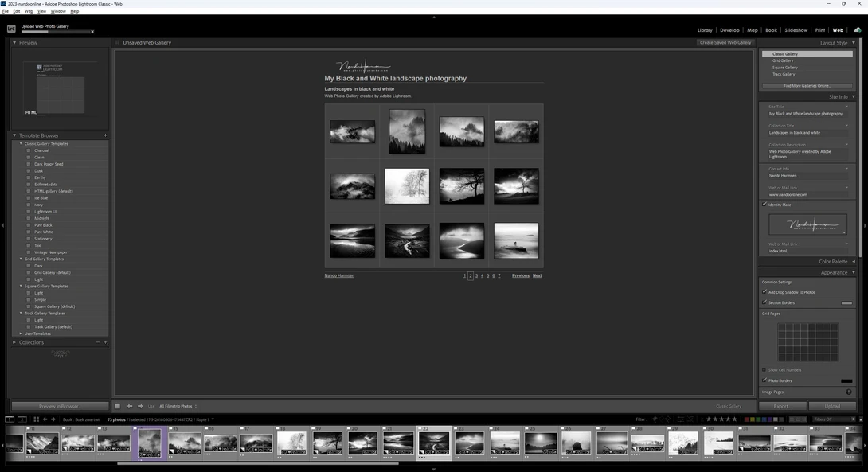Click Preview in Browser button
Viewport: 868px width, 472px height.
tap(60, 406)
